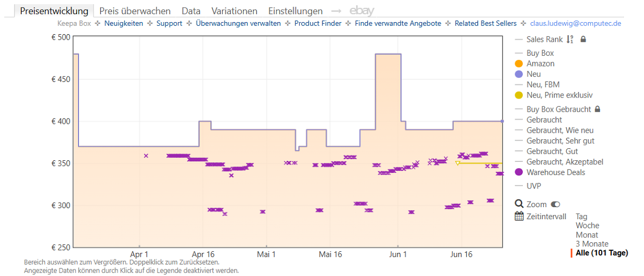Click the Sales Rank sort icon
This screenshot has height=276, width=644.
pyautogui.click(x=570, y=39)
